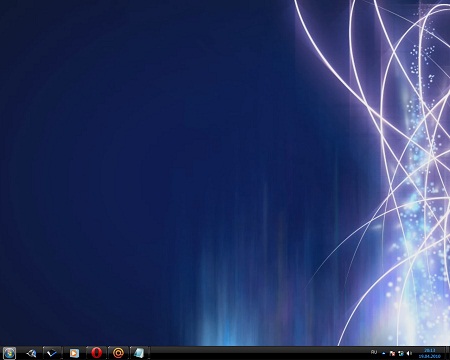Open the light blue notepad icon

coord(139,353)
